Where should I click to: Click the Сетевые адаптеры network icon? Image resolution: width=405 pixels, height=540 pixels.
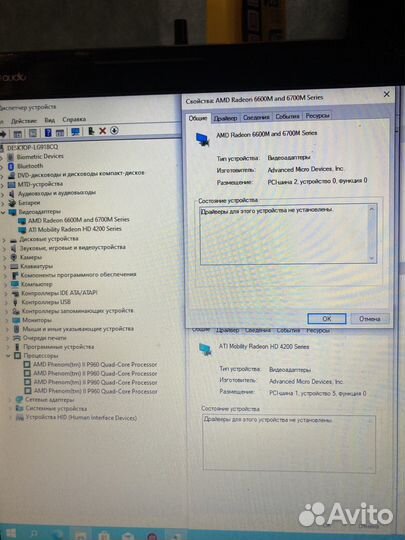20,400
